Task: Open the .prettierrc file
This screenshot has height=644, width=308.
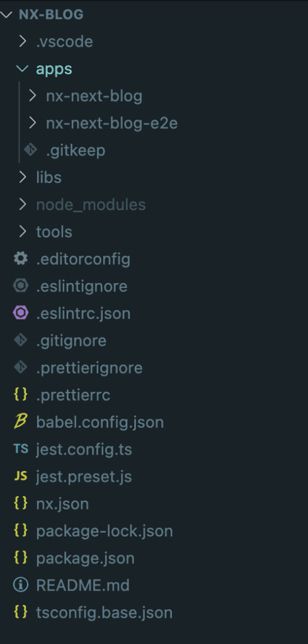Action: [x=73, y=395]
